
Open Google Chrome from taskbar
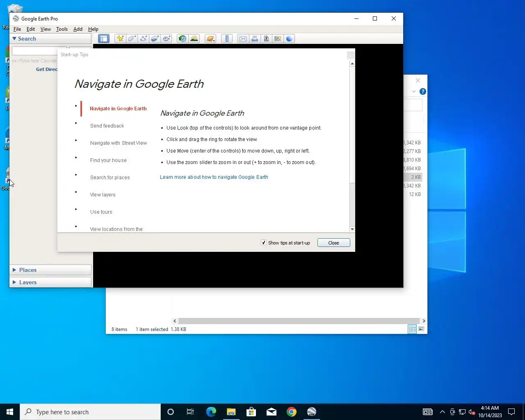pos(291,412)
